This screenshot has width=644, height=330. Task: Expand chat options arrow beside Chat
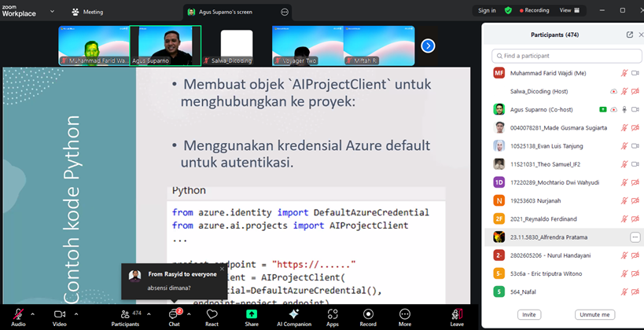click(189, 314)
